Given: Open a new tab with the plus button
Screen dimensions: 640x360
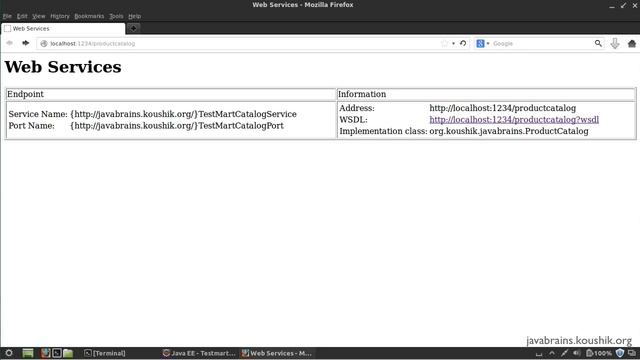Looking at the screenshot, I should 133,28.
